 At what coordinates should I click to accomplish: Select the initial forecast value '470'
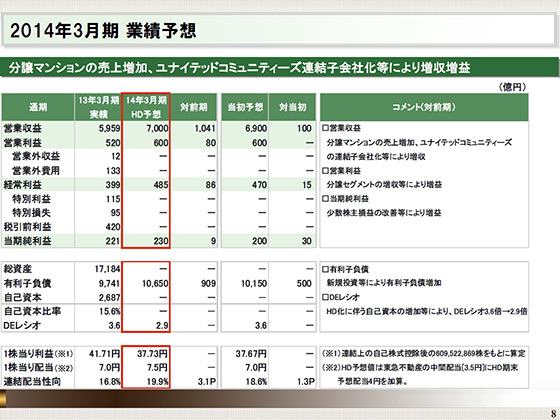(259, 185)
